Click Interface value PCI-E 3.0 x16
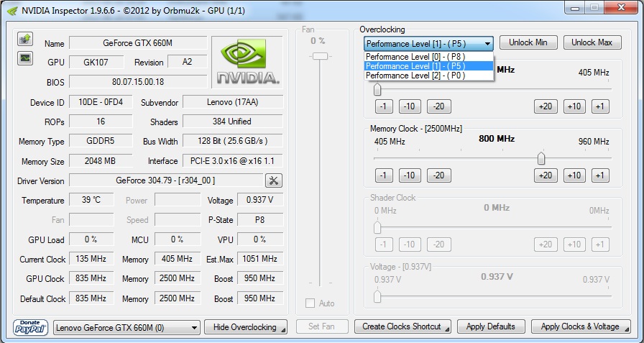644x343 pixels. point(233,160)
